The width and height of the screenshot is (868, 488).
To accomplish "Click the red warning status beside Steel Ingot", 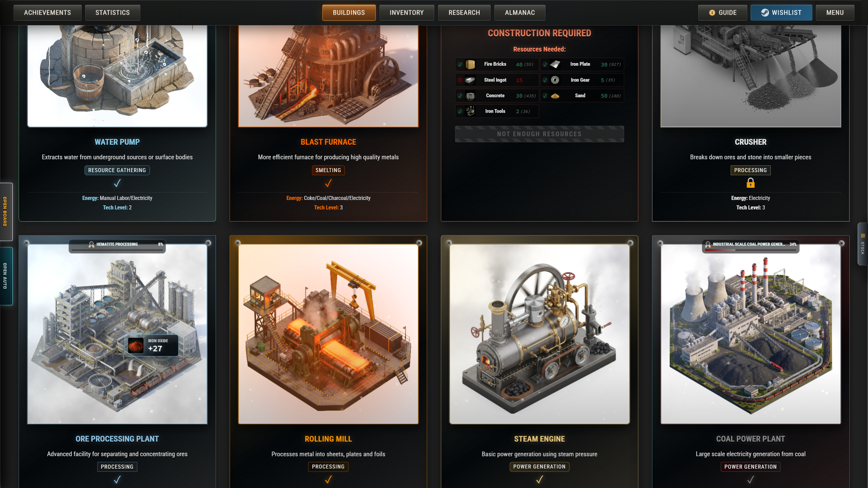I will point(460,80).
